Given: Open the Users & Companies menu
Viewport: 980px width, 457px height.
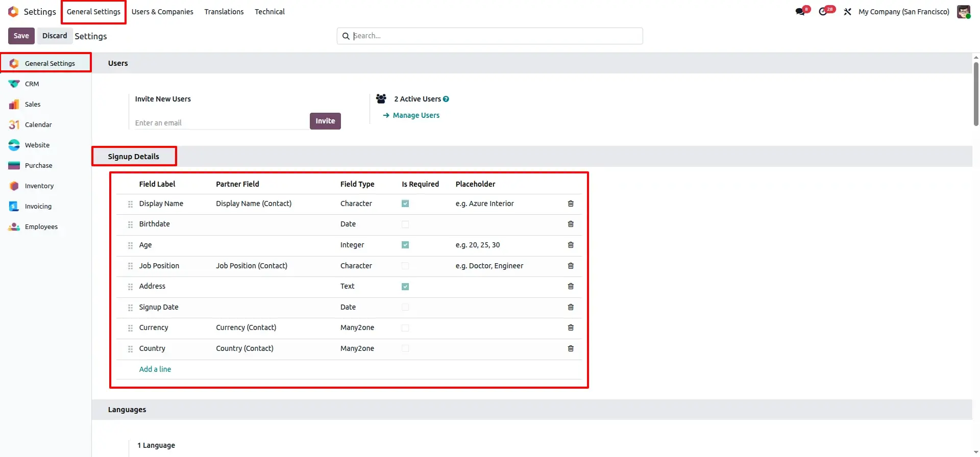Looking at the screenshot, I should point(162,12).
